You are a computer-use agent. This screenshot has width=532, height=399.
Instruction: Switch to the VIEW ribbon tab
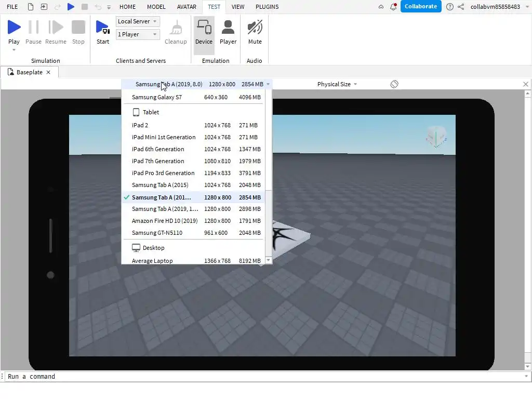point(238,7)
